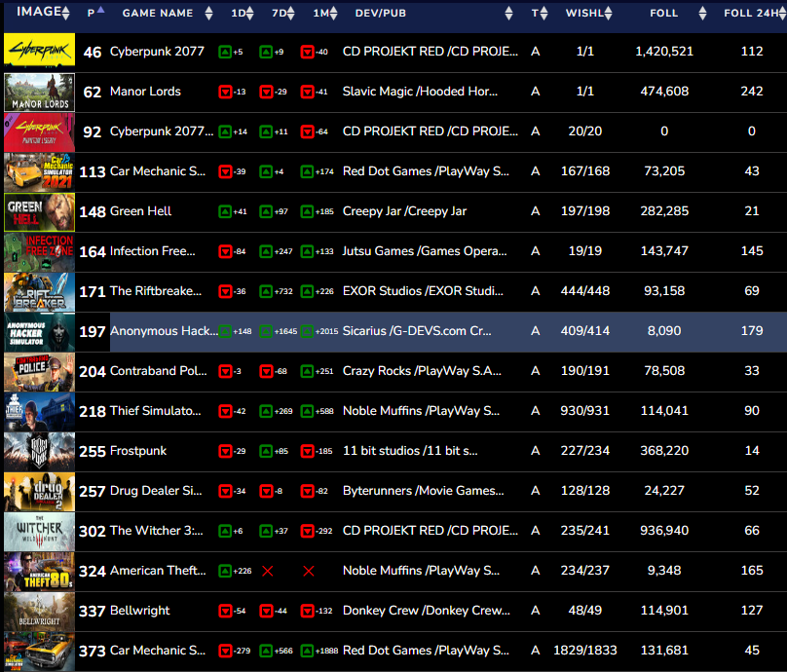The height and width of the screenshot is (672, 787).
Task: Sort by FOLL followers column header
Action: (x=678, y=13)
